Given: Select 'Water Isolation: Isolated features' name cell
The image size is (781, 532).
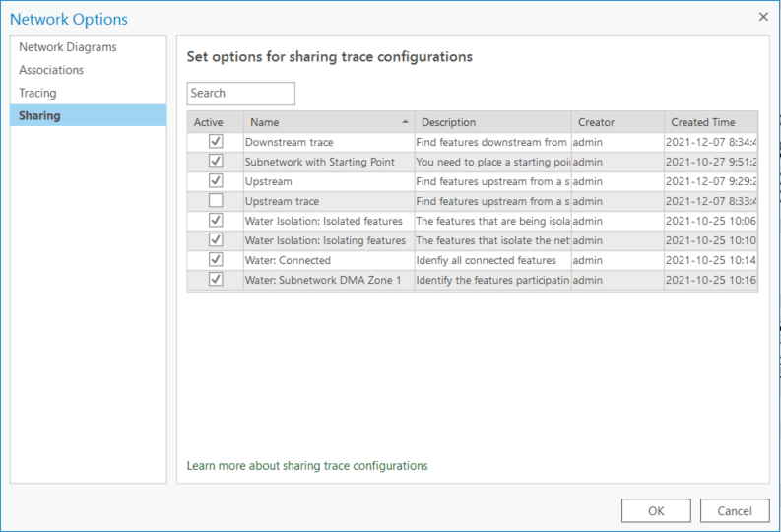Looking at the screenshot, I should point(329,221).
